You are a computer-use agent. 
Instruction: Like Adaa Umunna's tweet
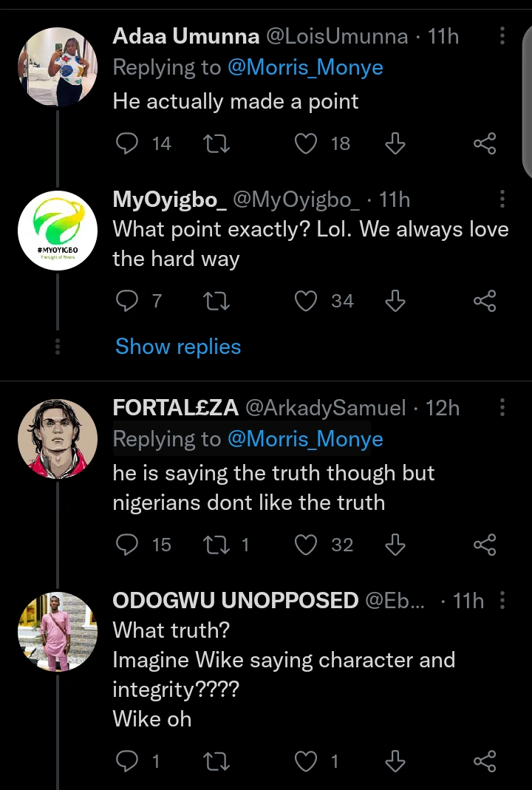[x=306, y=143]
